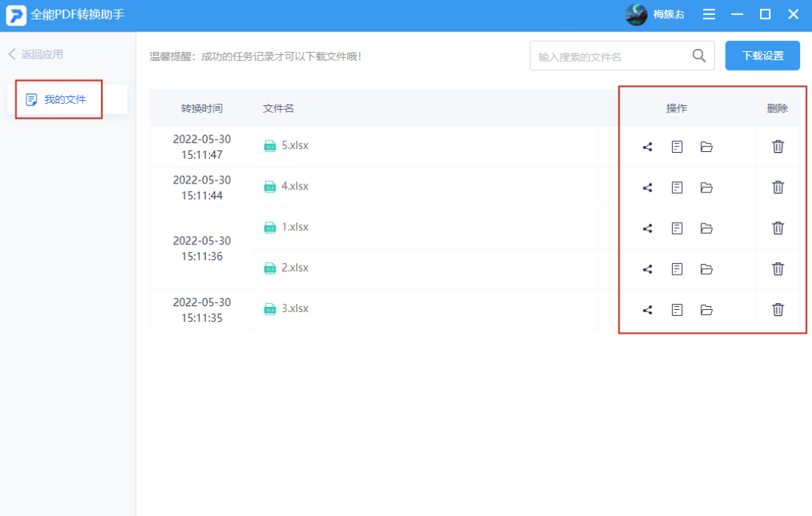Open folder icon for 3.xlsx row
The height and width of the screenshot is (516, 812).
pyautogui.click(x=706, y=309)
